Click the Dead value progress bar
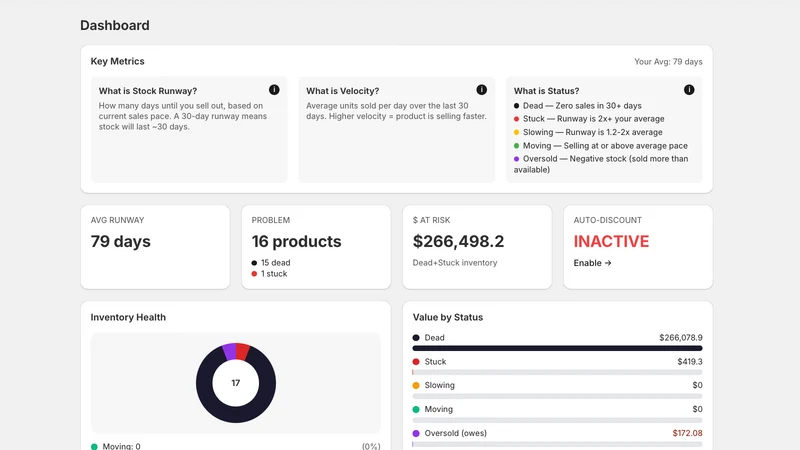 tap(557, 348)
